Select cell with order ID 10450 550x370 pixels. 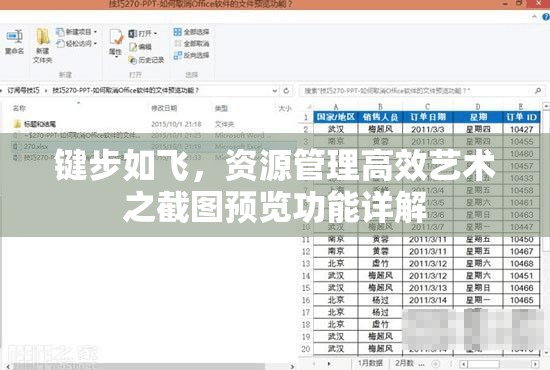pyautogui.click(x=521, y=240)
